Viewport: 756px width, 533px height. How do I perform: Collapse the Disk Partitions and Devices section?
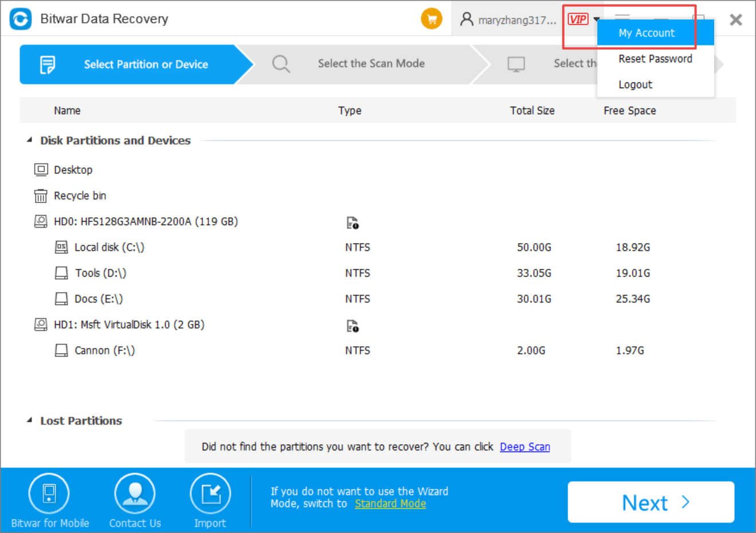[29, 140]
